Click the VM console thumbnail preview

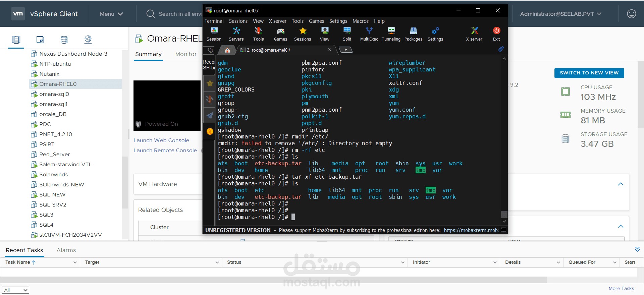click(x=167, y=105)
